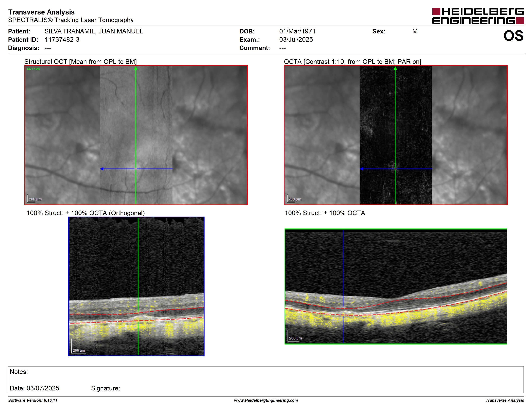
Task: Click the Comment label
Action: 255,48
